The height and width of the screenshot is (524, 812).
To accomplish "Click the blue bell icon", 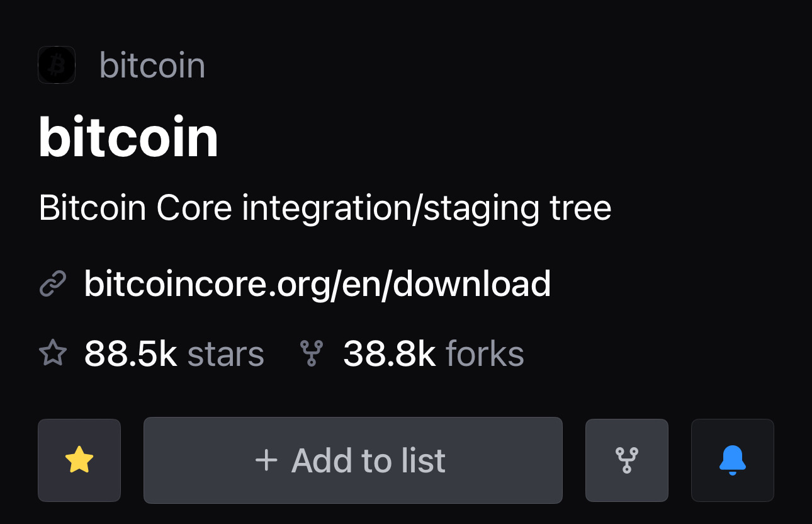I will pyautogui.click(x=733, y=460).
